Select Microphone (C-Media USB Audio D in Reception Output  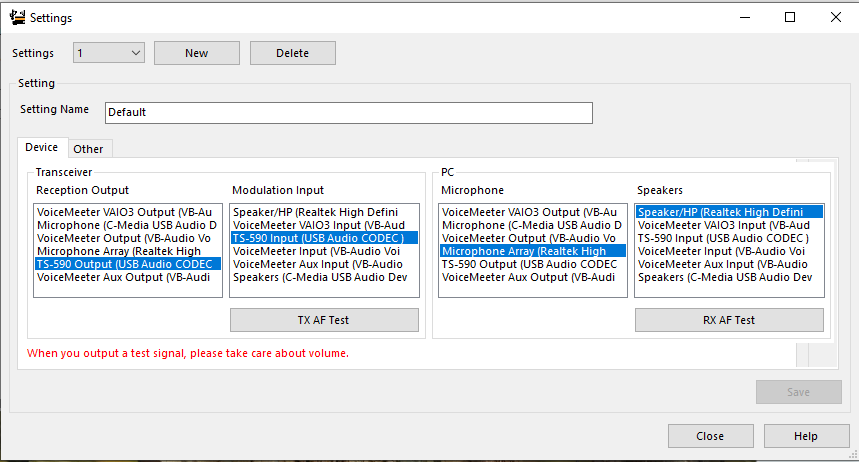tap(128, 225)
